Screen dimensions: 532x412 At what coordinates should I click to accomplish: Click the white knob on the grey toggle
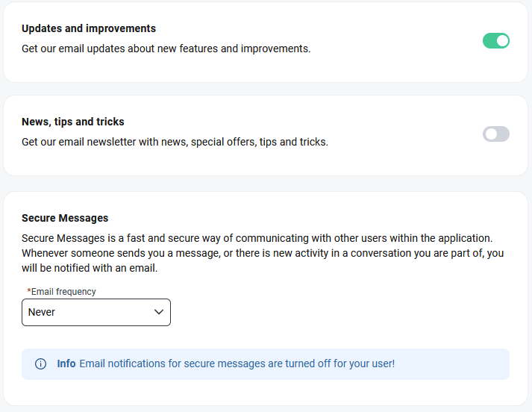[490, 134]
